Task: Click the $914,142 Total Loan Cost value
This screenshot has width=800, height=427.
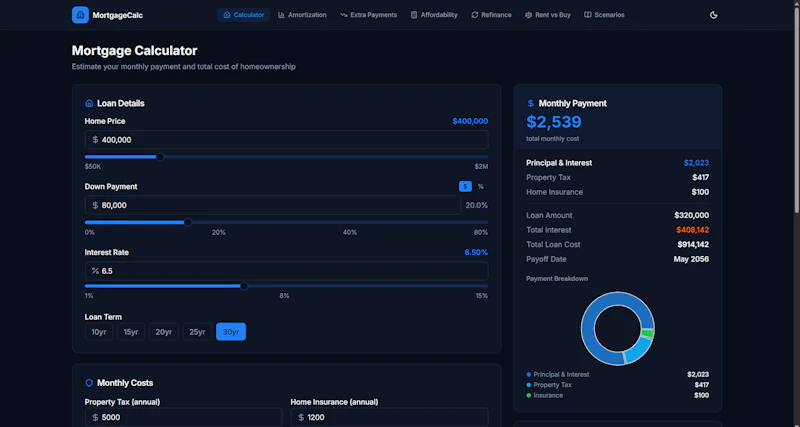Action: 693,245
